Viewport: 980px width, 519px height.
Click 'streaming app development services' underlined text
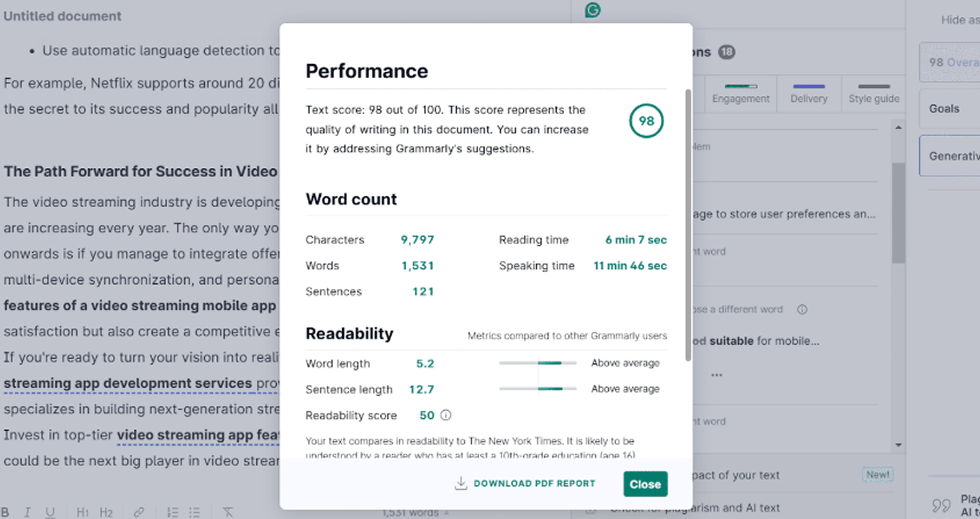[x=128, y=383]
